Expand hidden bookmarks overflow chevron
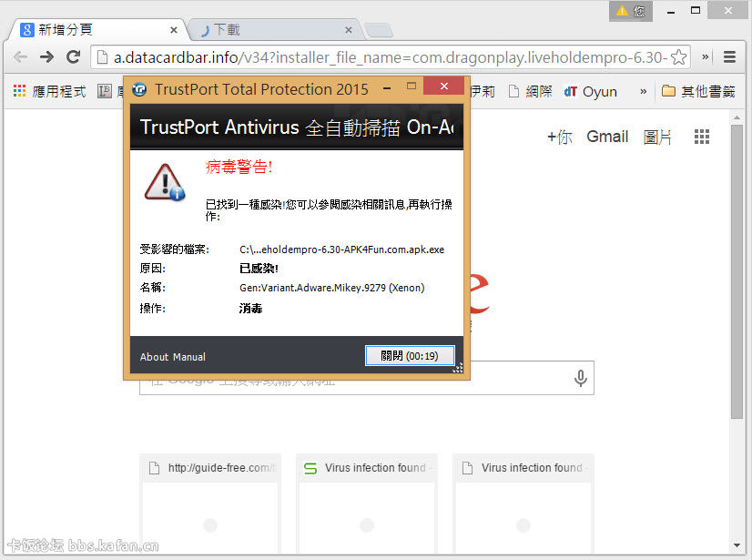This screenshot has width=752, height=560. pos(643,91)
